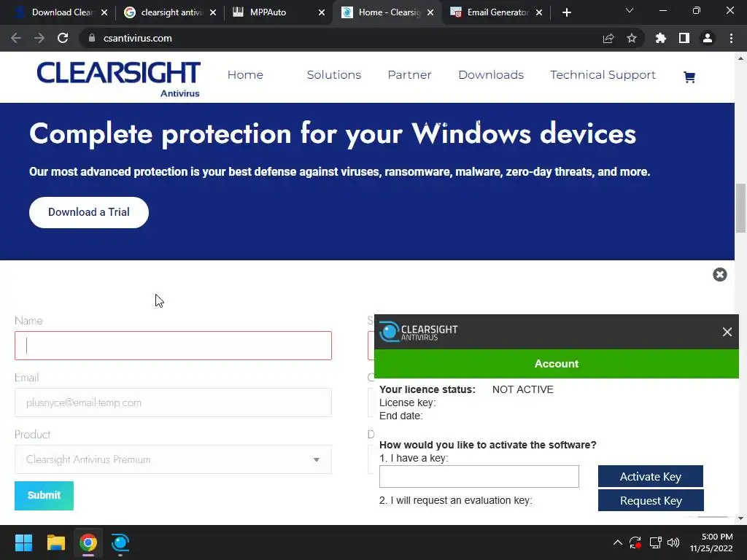The image size is (747, 560).
Task: Show hidden system tray icons
Action: [617, 542]
